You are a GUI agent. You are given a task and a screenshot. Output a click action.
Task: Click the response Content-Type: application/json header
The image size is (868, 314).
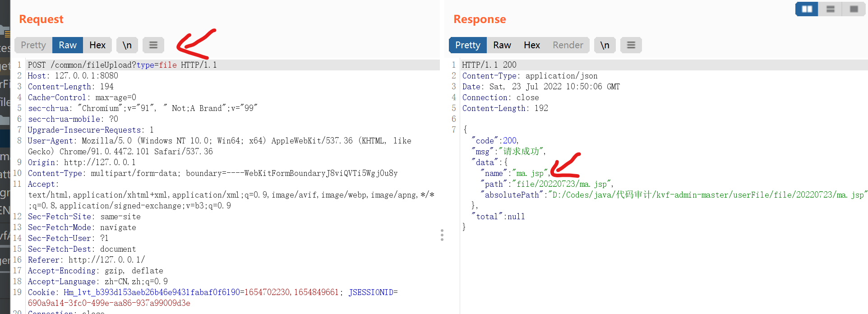pos(530,76)
